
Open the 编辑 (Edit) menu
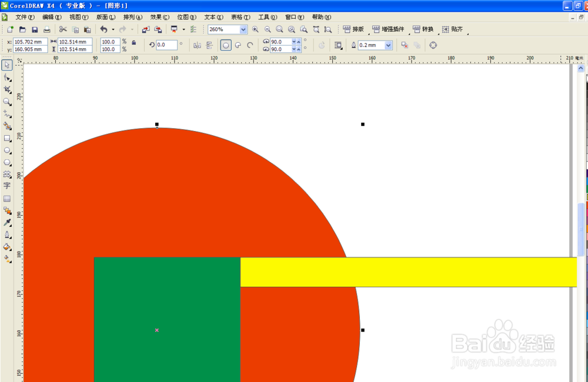click(52, 17)
